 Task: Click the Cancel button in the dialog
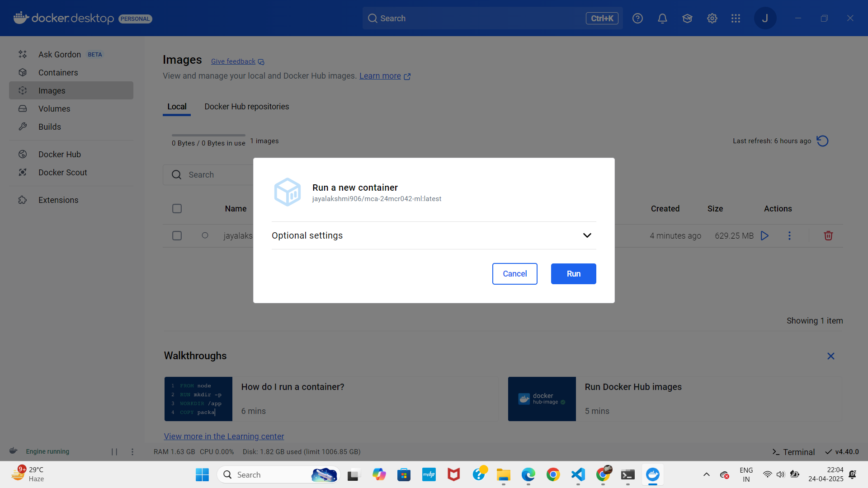[x=514, y=274]
